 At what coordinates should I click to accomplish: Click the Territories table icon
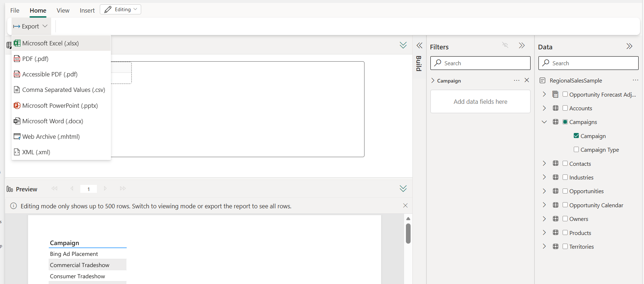pyautogui.click(x=556, y=247)
